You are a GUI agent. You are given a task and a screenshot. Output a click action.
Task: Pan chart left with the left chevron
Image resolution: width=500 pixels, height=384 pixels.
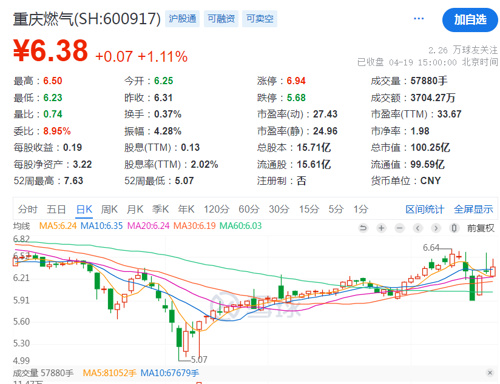(418, 228)
